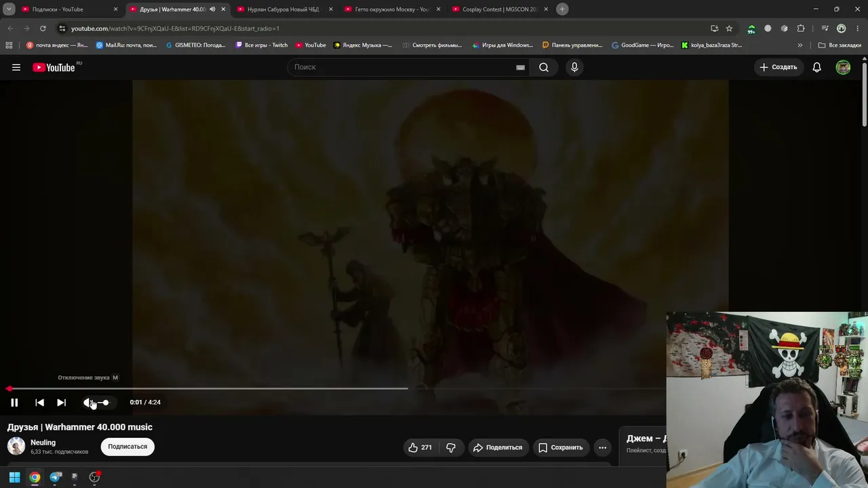Open the YouTube guide hamburger menu

(x=16, y=67)
